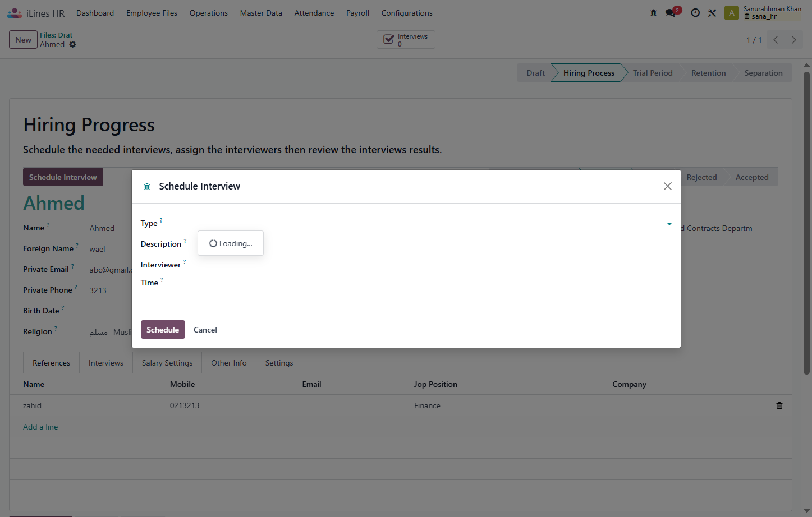Switch to the Salary Settings tab

(167, 363)
